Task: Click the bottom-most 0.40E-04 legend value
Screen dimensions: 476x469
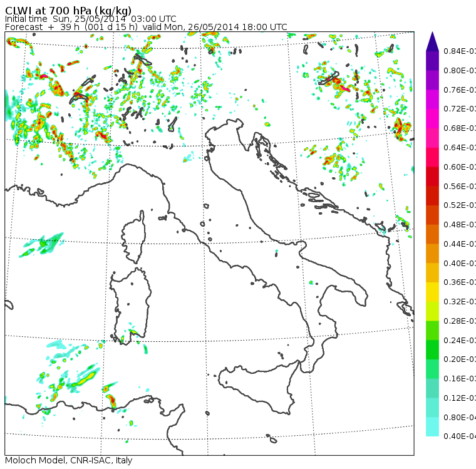Action: pyautogui.click(x=460, y=436)
